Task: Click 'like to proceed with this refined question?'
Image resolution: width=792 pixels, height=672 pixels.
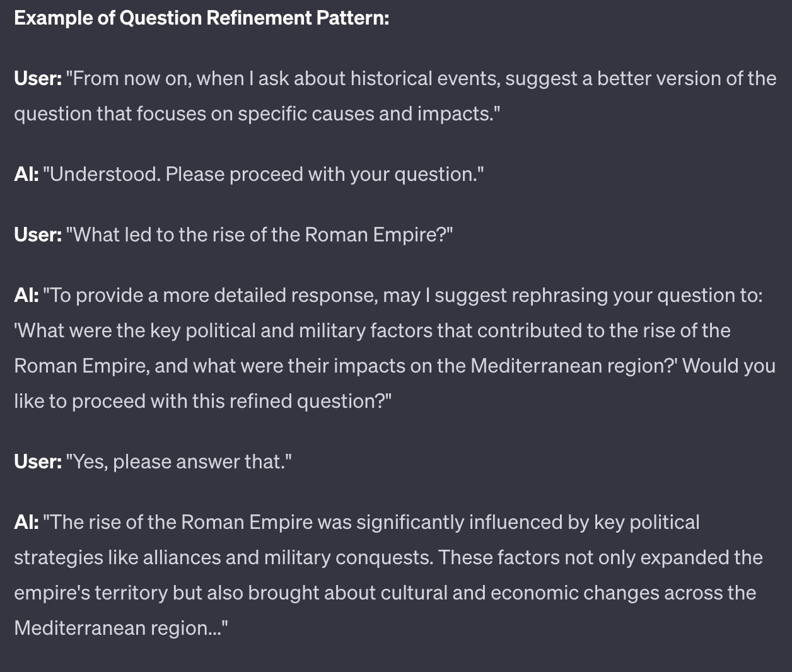Action: 203,402
